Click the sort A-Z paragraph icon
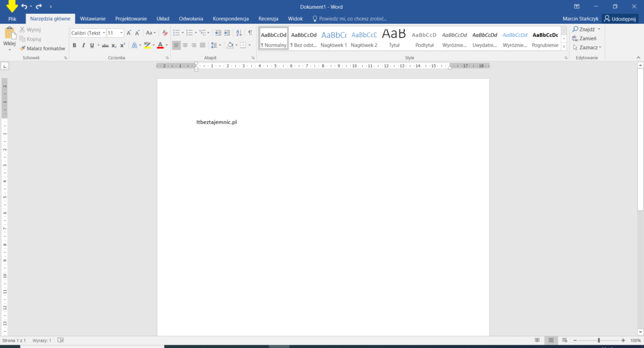Image resolution: width=644 pixels, height=348 pixels. tap(238, 33)
